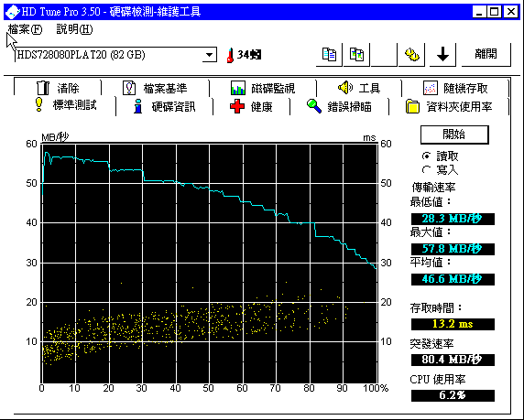Click the MB/秒 axis label on chart
This screenshot has height=420, width=524.
[55, 137]
